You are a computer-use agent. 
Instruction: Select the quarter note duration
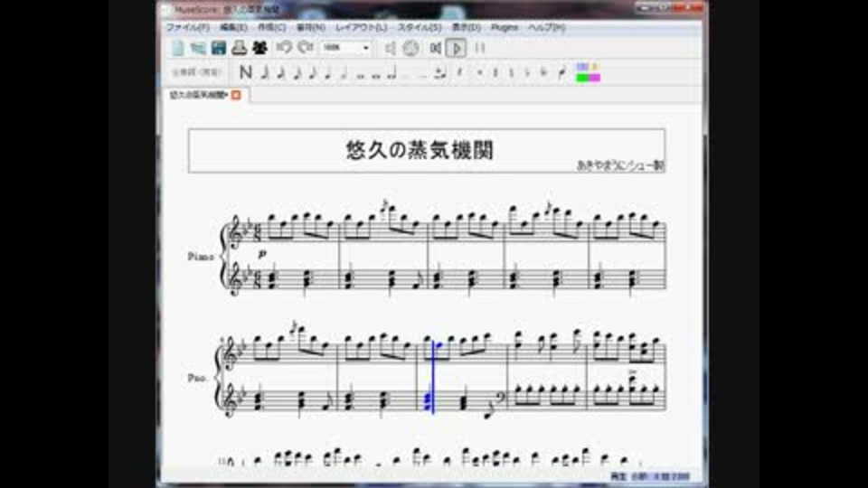tap(328, 72)
